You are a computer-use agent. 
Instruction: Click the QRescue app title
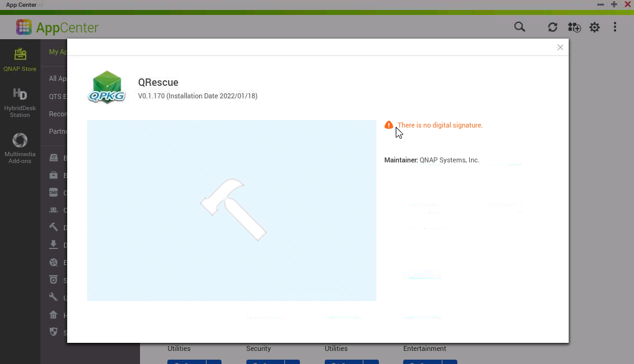pyautogui.click(x=158, y=82)
